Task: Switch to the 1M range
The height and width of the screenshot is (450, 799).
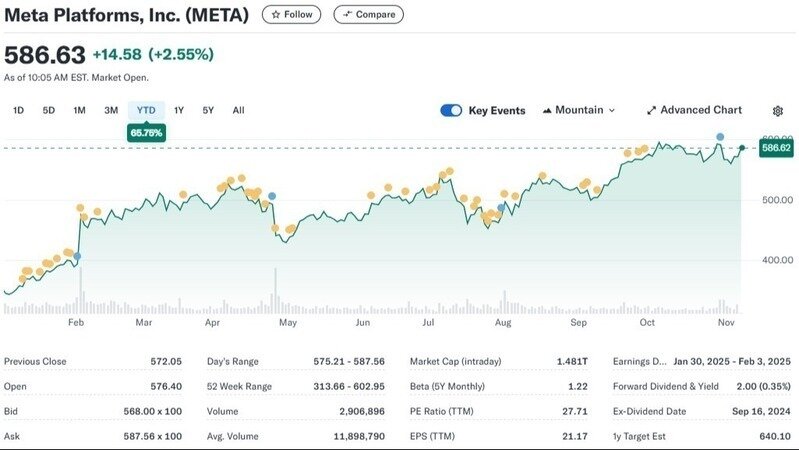Action: [79, 110]
